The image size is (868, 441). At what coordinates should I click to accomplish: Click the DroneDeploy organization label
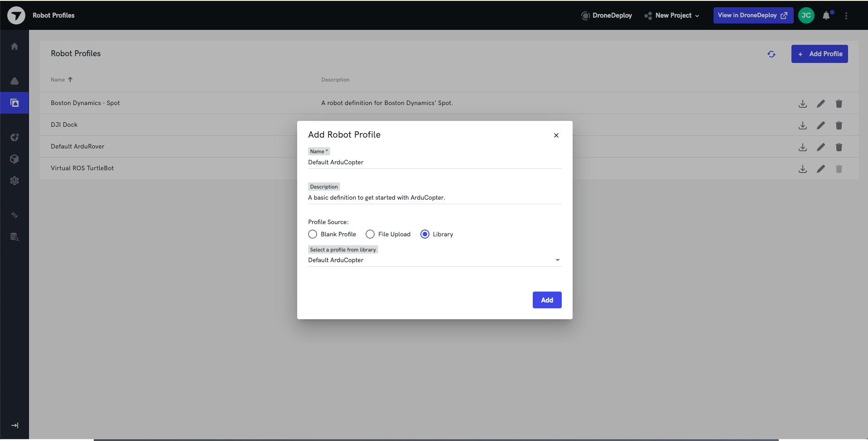[607, 15]
